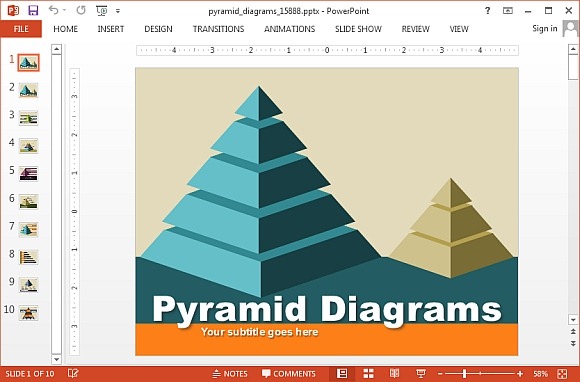
Task: Go to previous slide double-arrow button
Action: click(x=573, y=331)
